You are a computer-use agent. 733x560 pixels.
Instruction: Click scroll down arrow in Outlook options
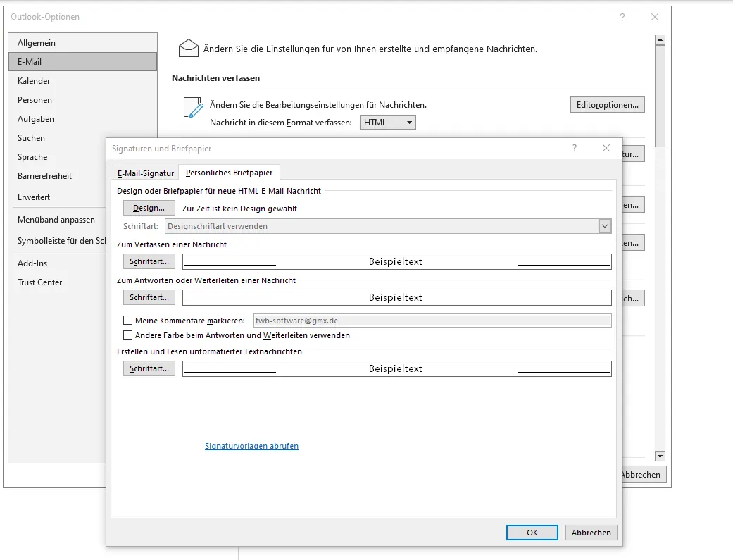(x=660, y=456)
